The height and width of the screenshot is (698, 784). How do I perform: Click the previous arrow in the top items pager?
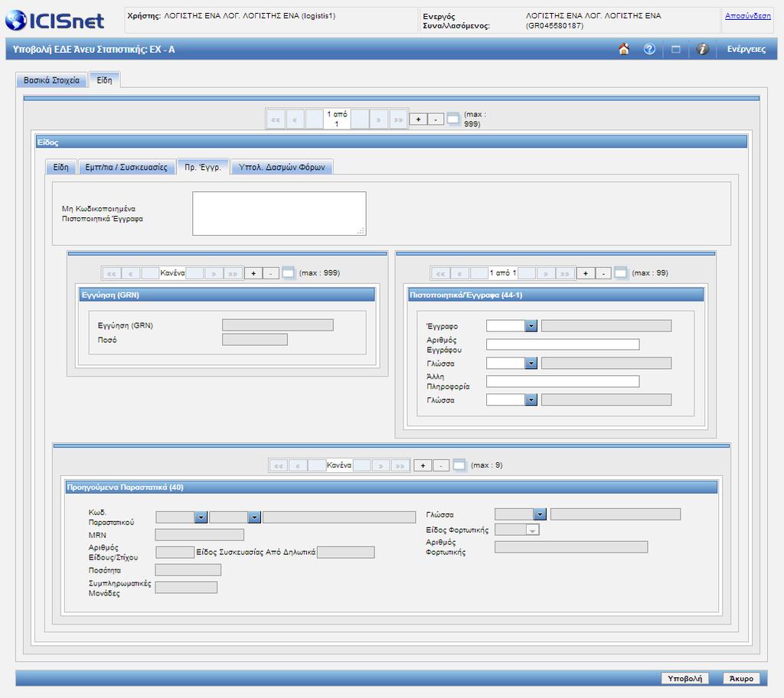[x=295, y=119]
